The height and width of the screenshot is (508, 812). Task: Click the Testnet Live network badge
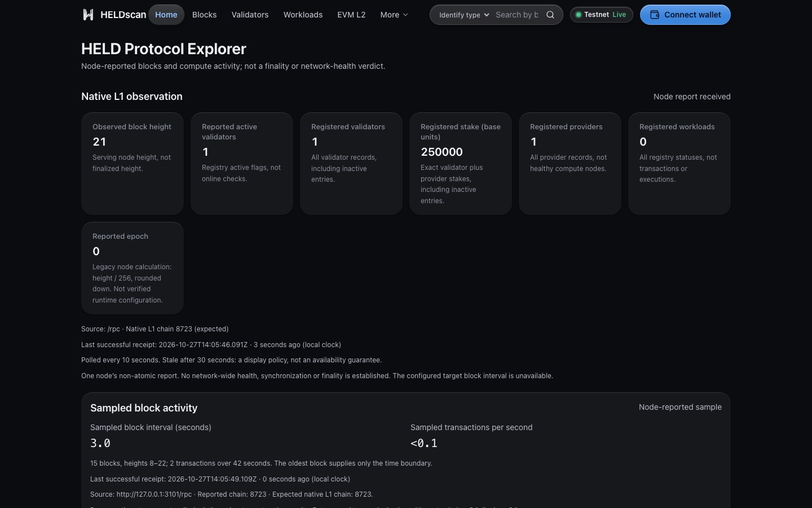point(601,15)
